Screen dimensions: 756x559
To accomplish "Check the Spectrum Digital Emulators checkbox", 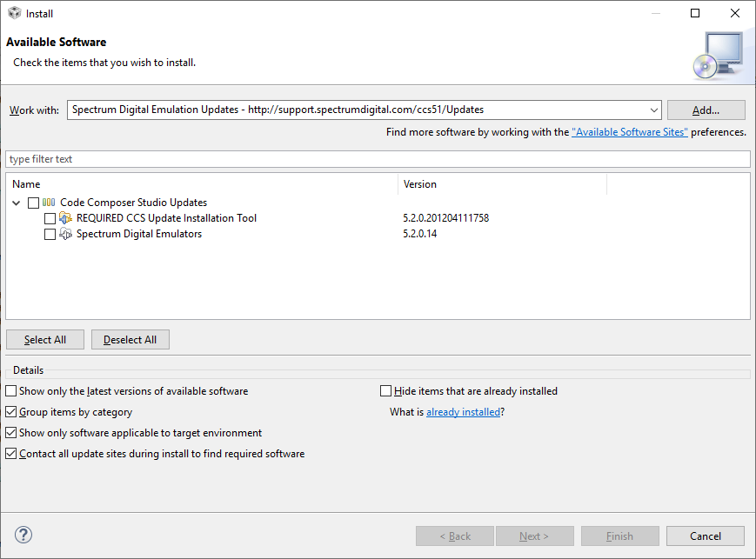I will [50, 234].
